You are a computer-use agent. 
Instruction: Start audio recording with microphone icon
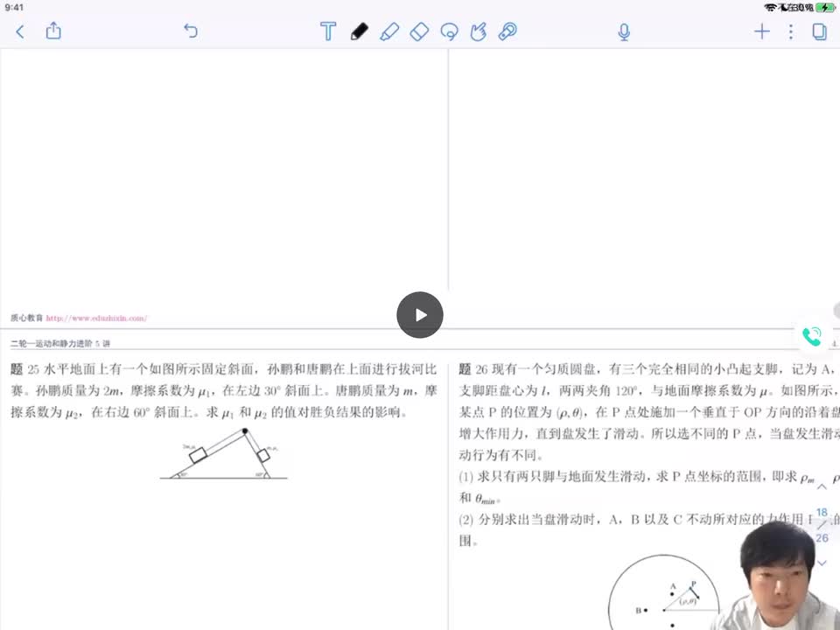pyautogui.click(x=624, y=32)
